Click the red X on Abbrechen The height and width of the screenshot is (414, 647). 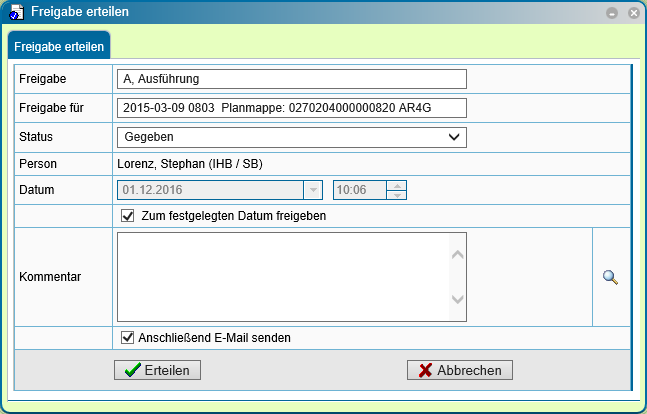click(425, 370)
